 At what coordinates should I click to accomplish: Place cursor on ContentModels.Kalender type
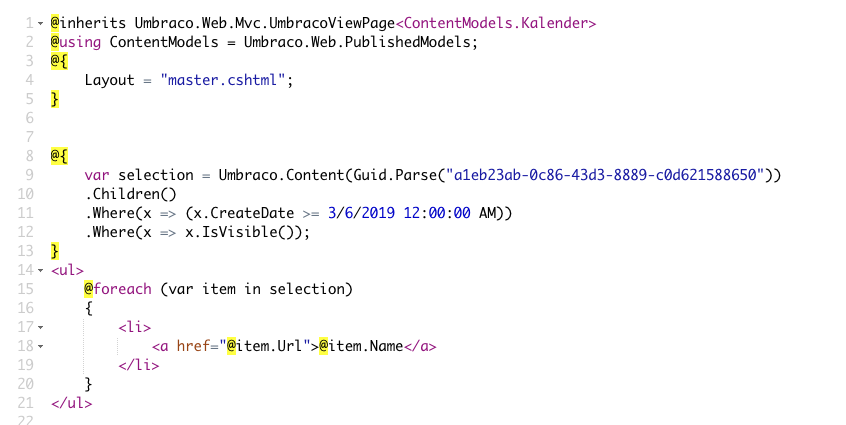(495, 23)
